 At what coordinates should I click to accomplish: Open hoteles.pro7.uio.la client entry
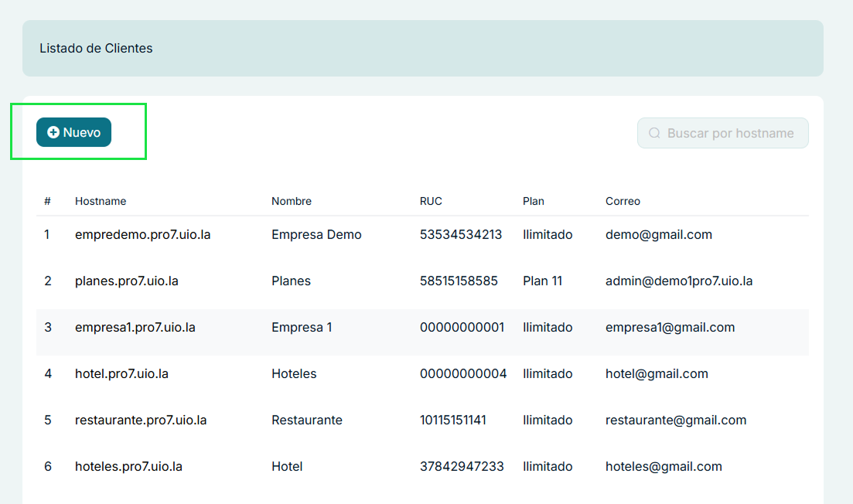pyautogui.click(x=128, y=466)
